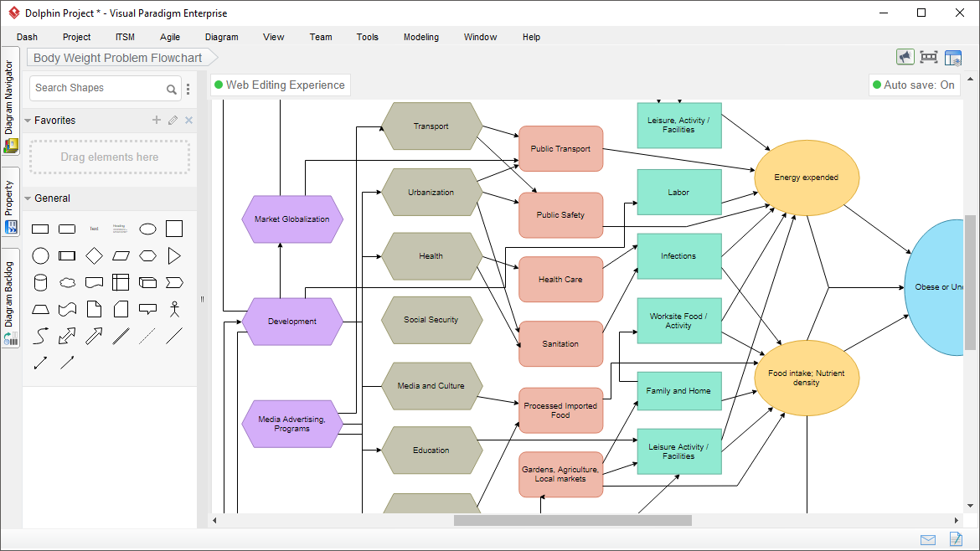The width and height of the screenshot is (980, 551).
Task: Open the Tools menu
Action: (367, 37)
